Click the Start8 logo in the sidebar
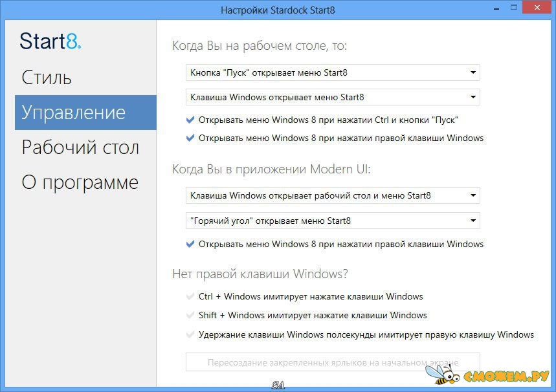Screen dimensions: 556x392 (x=50, y=41)
